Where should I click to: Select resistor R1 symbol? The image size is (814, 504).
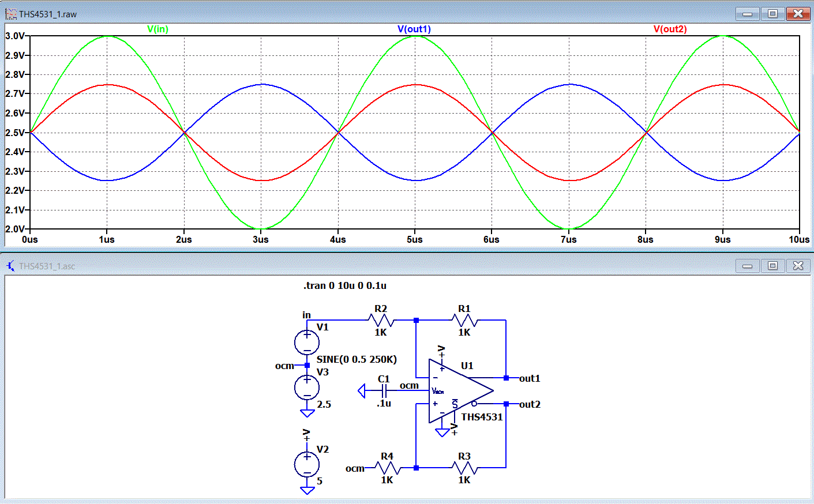(x=464, y=320)
